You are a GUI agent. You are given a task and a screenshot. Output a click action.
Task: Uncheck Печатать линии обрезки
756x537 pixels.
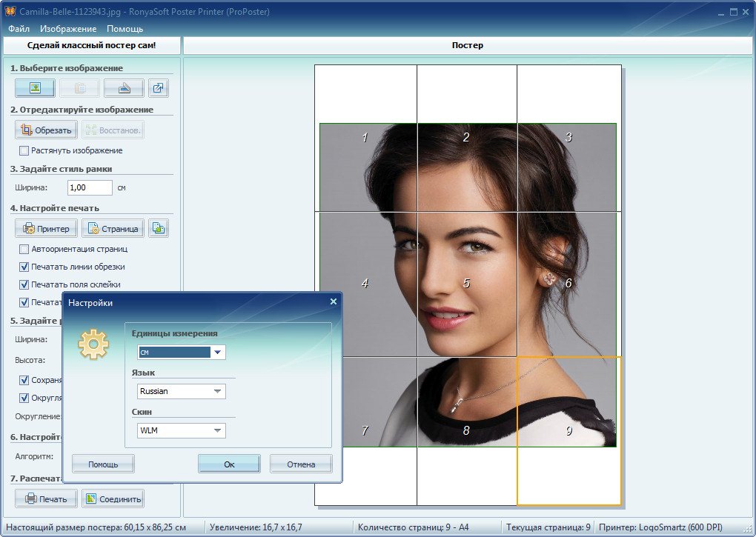pos(24,267)
